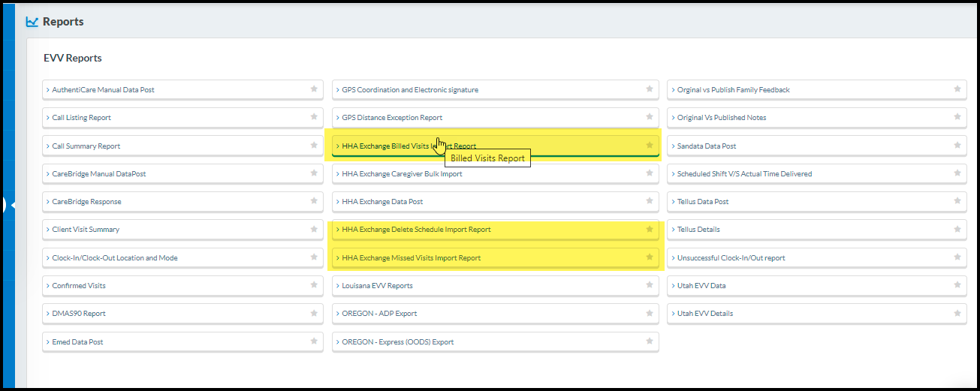Viewport: 980px width, 391px height.
Task: Open Unsuccessful Clock-In/Out report
Action: click(731, 258)
